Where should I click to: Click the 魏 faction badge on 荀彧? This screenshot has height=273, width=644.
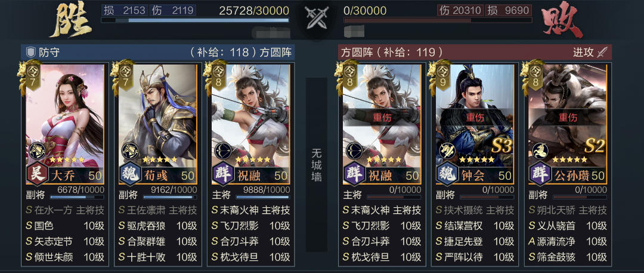click(x=130, y=175)
